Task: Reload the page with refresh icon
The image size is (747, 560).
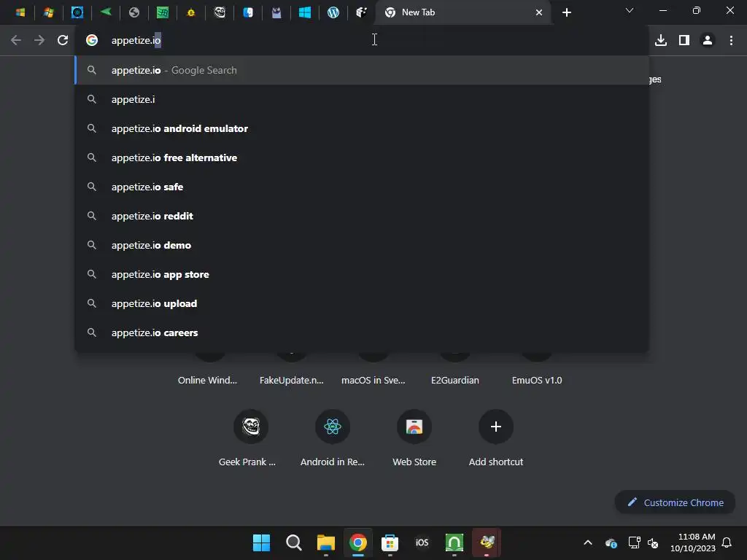Action: 63,40
